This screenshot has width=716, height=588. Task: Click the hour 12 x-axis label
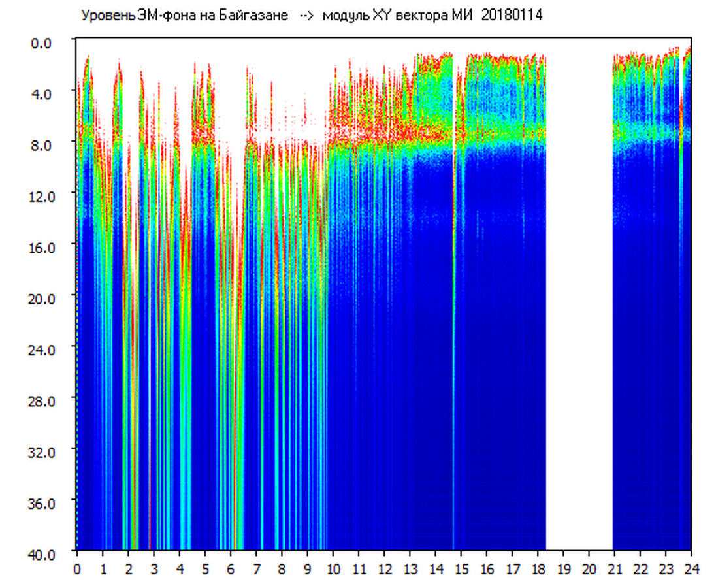[x=384, y=570]
